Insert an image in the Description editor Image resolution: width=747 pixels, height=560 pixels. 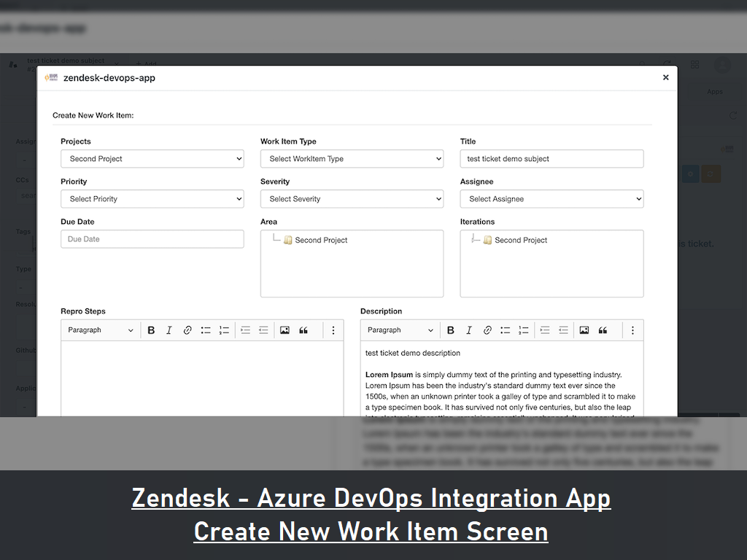pyautogui.click(x=584, y=330)
